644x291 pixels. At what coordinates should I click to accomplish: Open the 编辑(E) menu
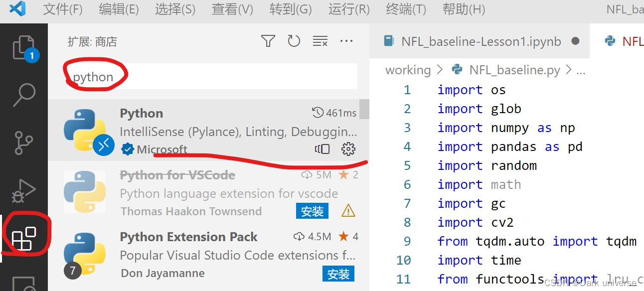(119, 9)
